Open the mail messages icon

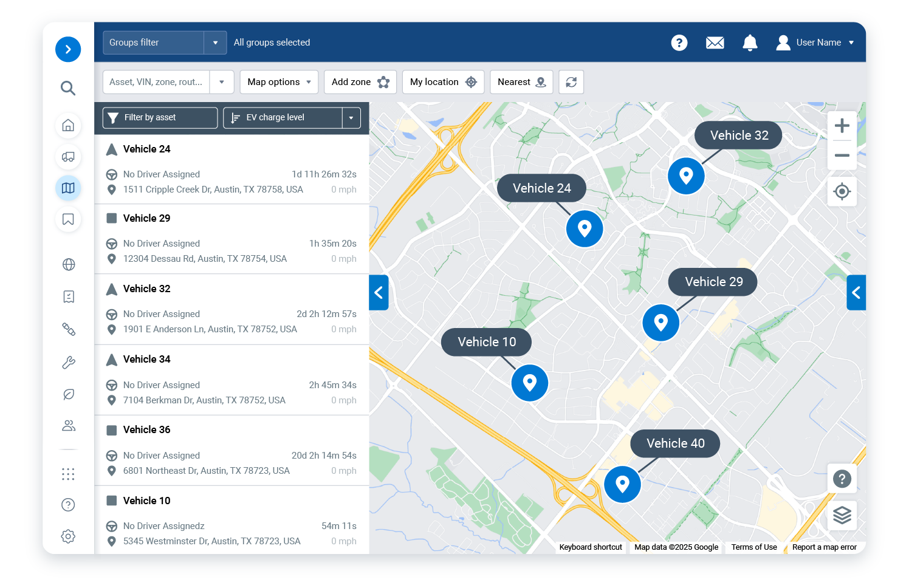[715, 43]
